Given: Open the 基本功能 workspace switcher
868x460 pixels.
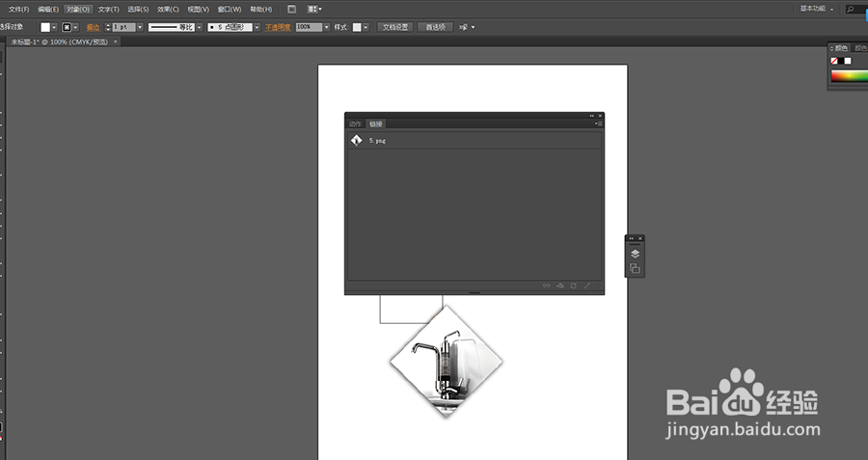Looking at the screenshot, I should (x=816, y=9).
